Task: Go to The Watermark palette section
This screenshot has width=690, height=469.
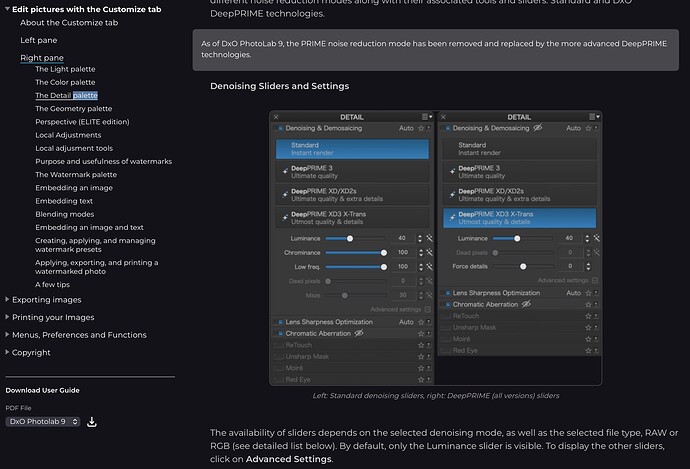Action: click(75, 174)
